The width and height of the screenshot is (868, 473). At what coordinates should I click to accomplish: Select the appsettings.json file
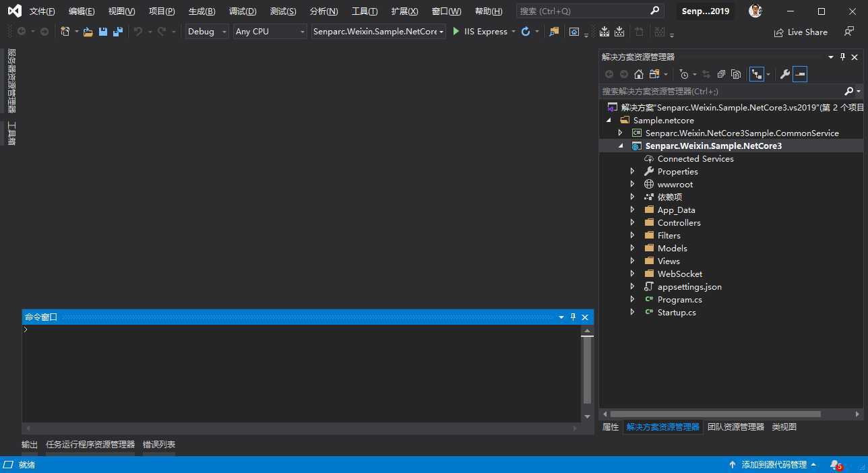(689, 287)
